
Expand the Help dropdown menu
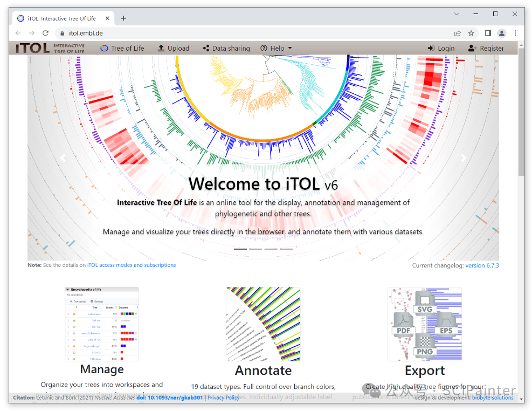[x=276, y=48]
